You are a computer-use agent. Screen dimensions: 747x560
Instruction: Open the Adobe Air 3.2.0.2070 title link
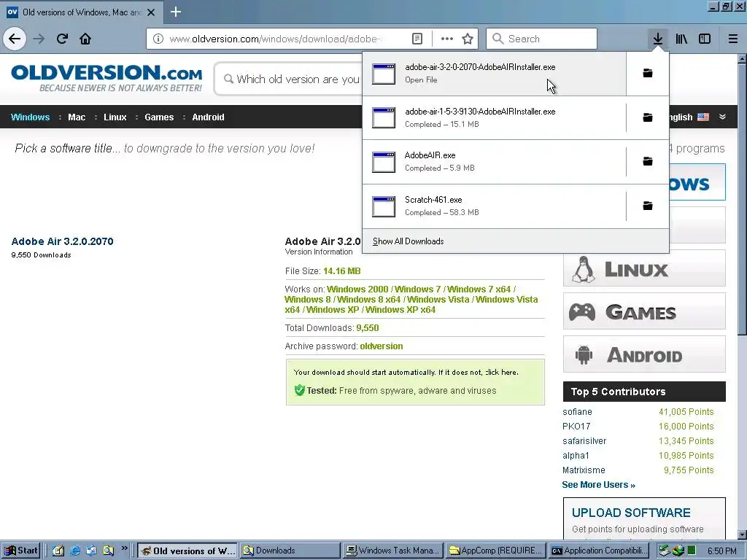coord(63,241)
